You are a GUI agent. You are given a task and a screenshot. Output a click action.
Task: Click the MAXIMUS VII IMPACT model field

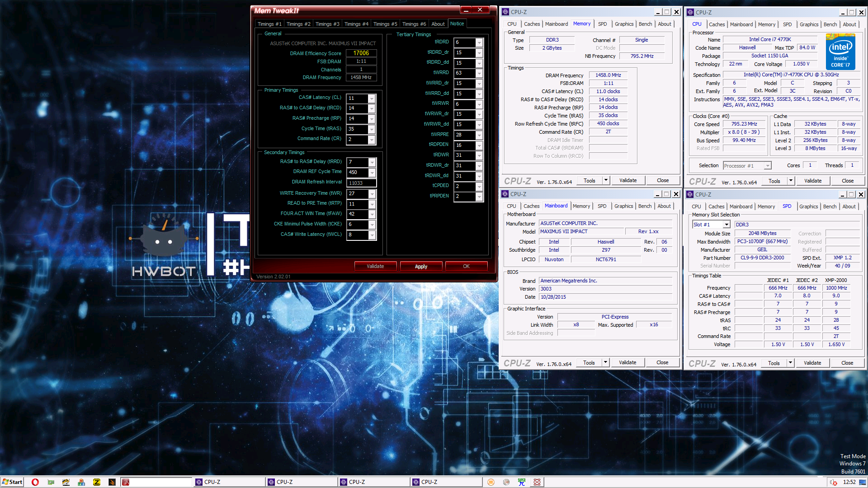click(582, 231)
